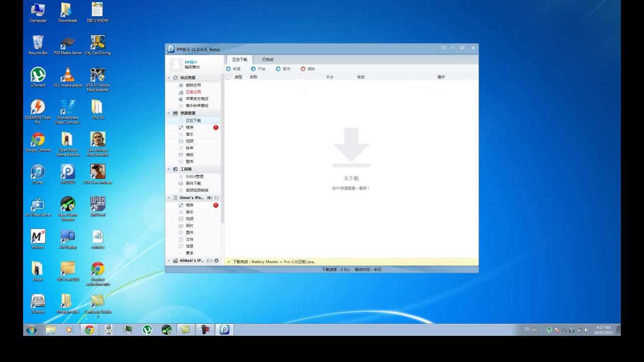Viewport: 644px width, 362px height.
Task: Open 固件下载 firmware download entry
Action: coord(193,184)
